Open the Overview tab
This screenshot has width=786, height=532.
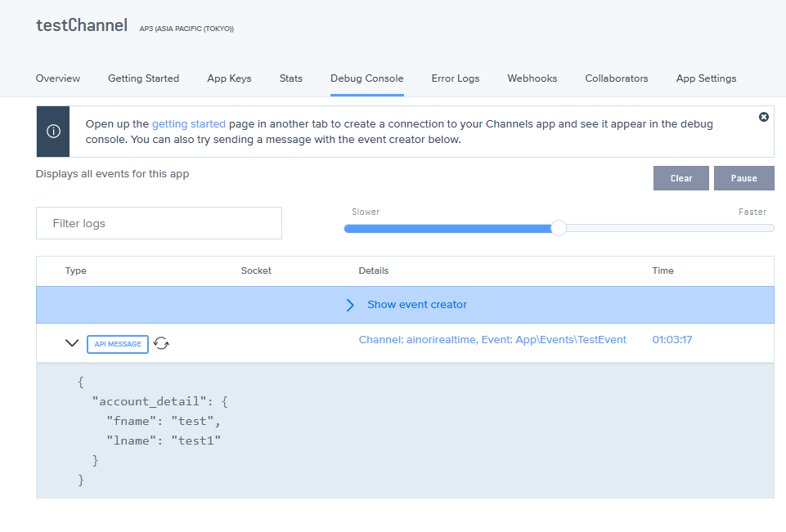[x=58, y=78]
